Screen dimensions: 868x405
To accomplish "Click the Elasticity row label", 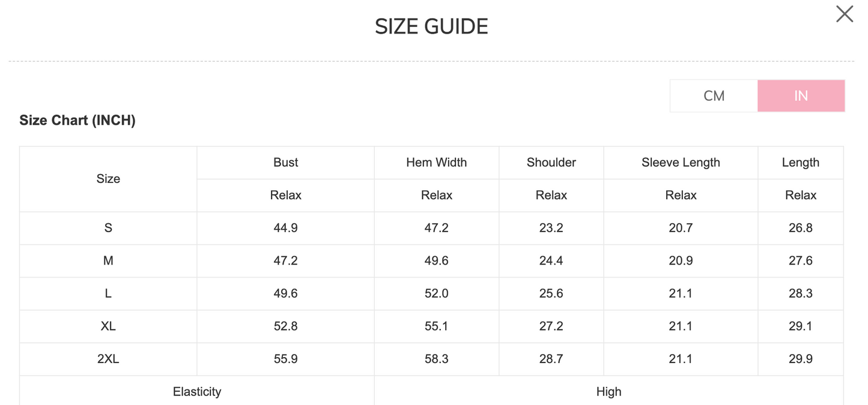I will pyautogui.click(x=197, y=392).
